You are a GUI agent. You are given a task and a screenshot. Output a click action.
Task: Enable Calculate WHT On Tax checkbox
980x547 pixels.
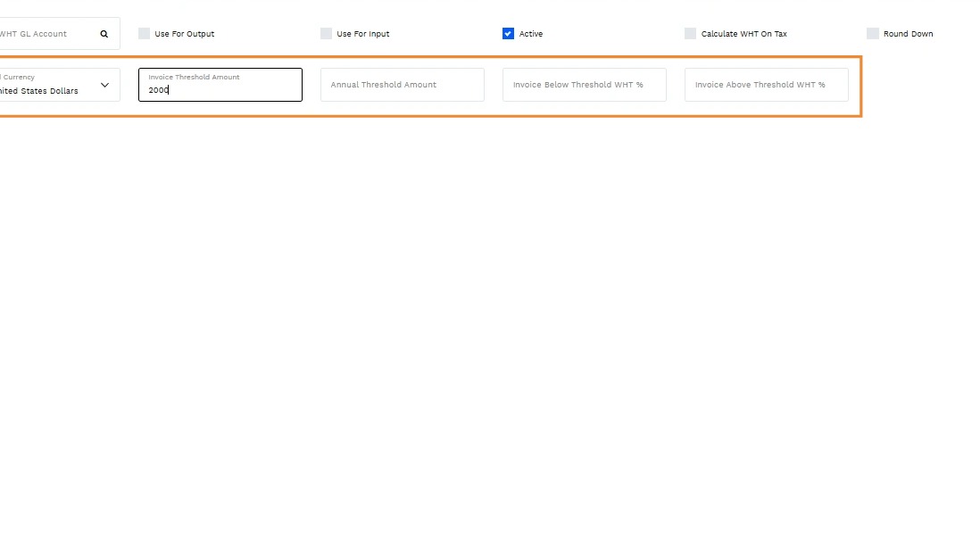point(690,34)
